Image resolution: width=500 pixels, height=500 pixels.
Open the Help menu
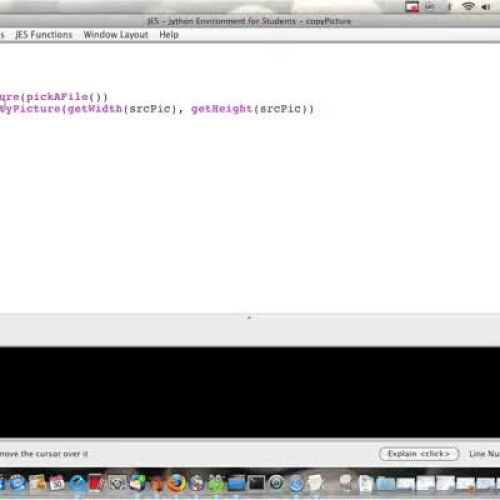point(169,35)
